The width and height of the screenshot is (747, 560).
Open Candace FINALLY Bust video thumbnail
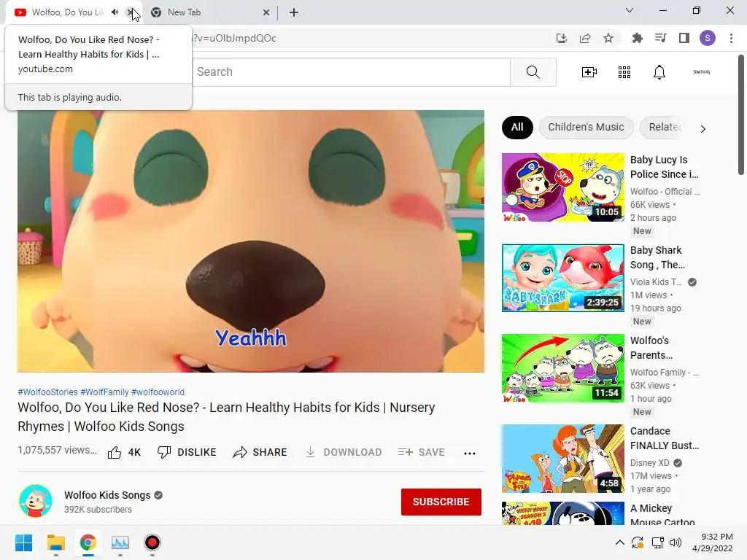coord(563,459)
